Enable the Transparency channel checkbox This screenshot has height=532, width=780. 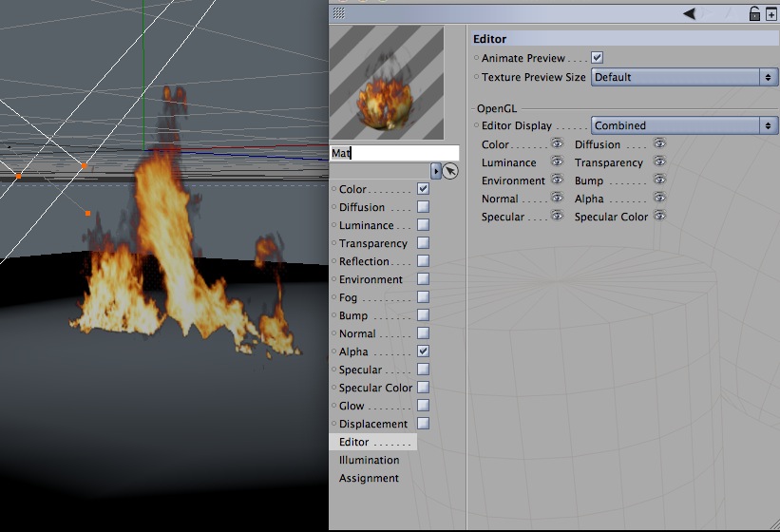424,243
